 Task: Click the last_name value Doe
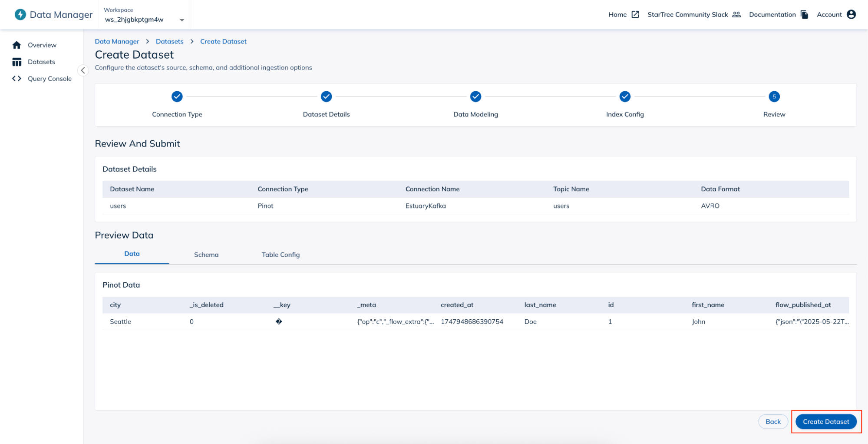point(531,321)
